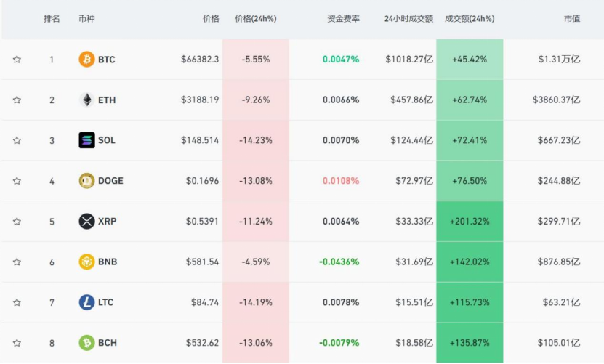The image size is (604, 364).
Task: Open the BCH coin name link
Action: (x=108, y=343)
